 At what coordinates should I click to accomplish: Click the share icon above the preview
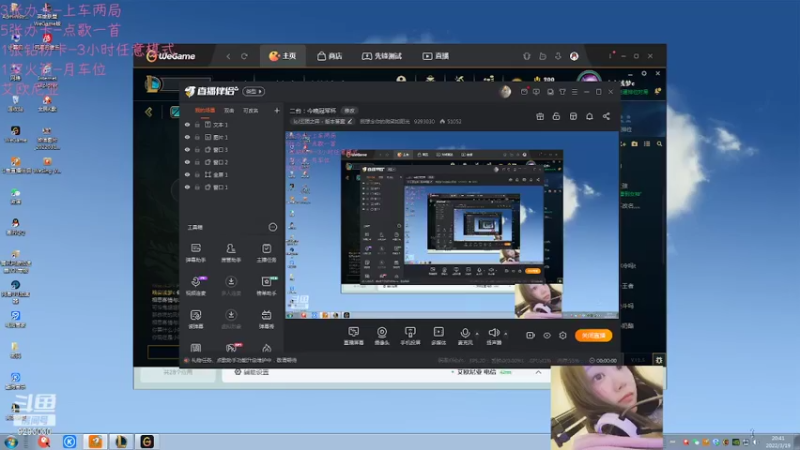coord(606,116)
